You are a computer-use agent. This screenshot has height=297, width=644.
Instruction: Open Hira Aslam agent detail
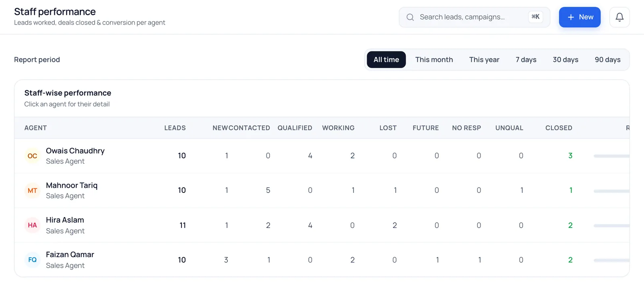point(322,225)
